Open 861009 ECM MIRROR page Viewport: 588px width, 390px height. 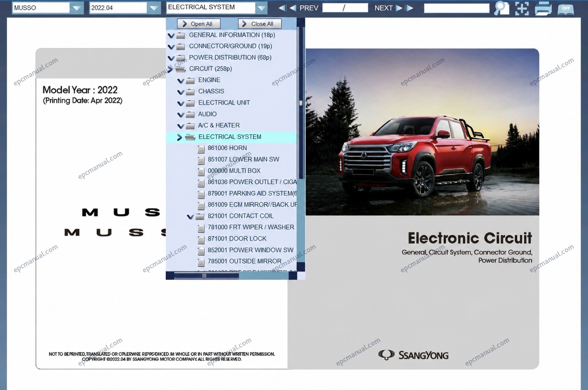coord(252,205)
